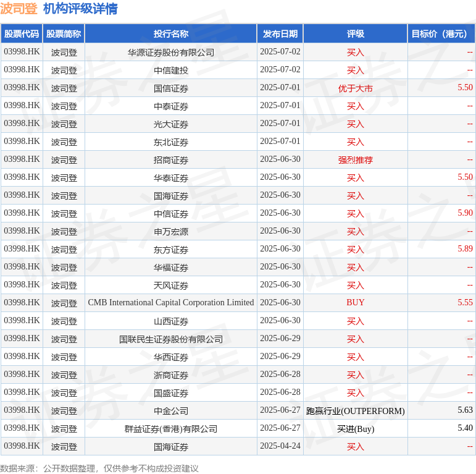
Task: Select the 华西证券 cell
Action: [x=171, y=357]
